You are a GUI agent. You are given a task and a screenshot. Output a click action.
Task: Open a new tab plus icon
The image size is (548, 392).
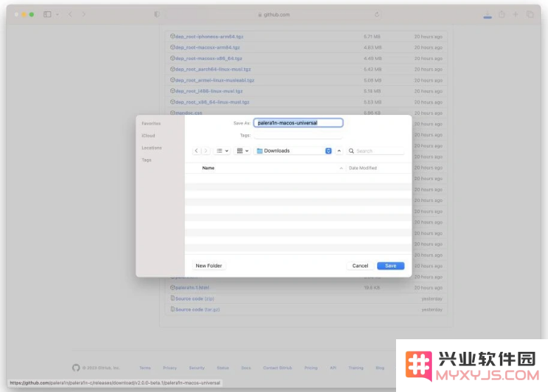point(516,14)
